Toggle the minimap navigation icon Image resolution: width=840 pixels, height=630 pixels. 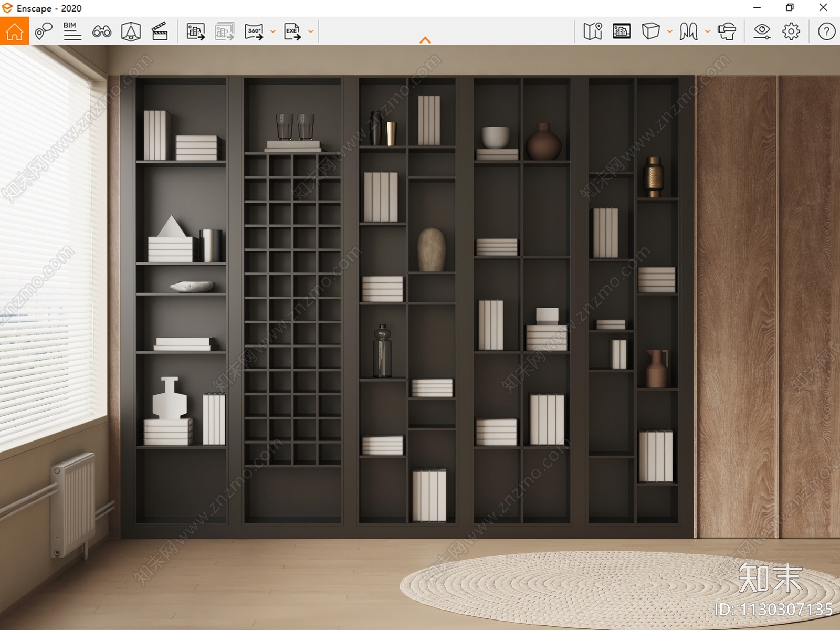[593, 31]
